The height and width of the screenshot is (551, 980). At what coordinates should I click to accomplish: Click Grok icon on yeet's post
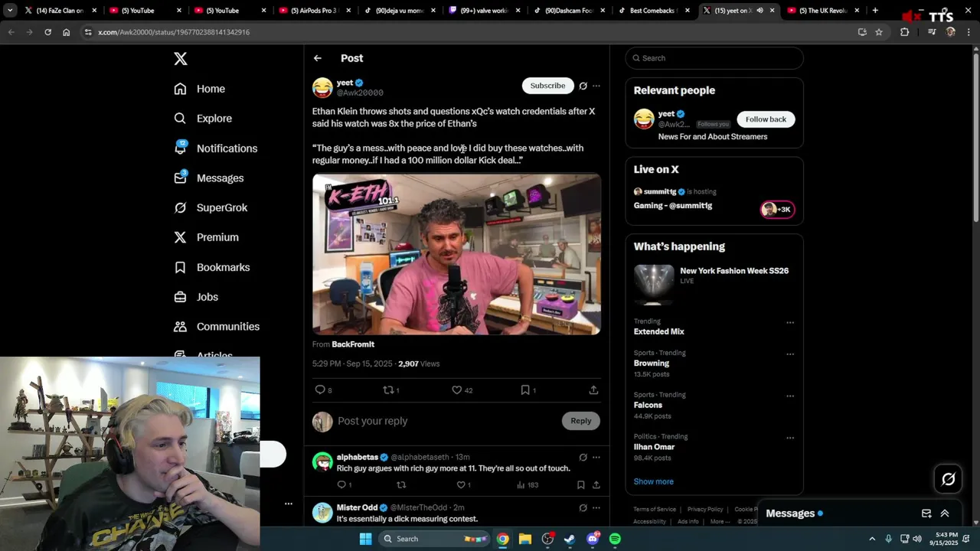pos(583,86)
